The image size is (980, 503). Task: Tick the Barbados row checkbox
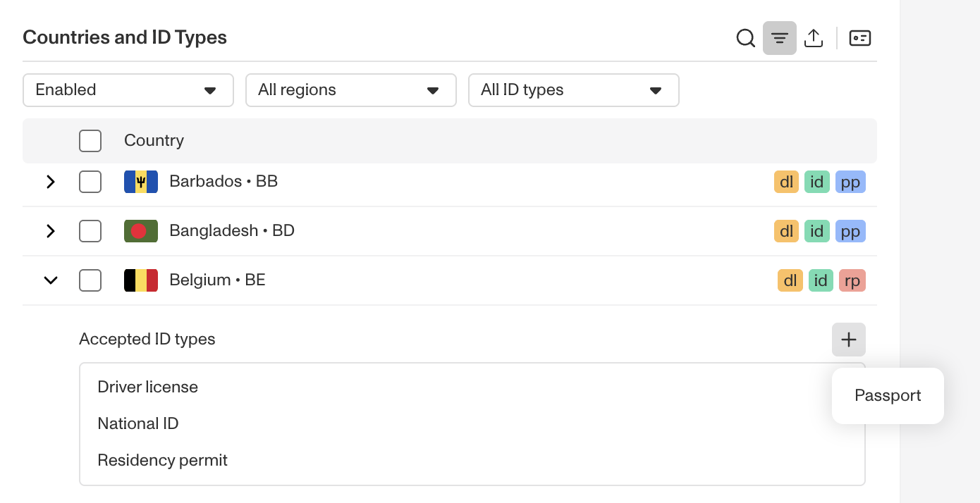point(90,182)
